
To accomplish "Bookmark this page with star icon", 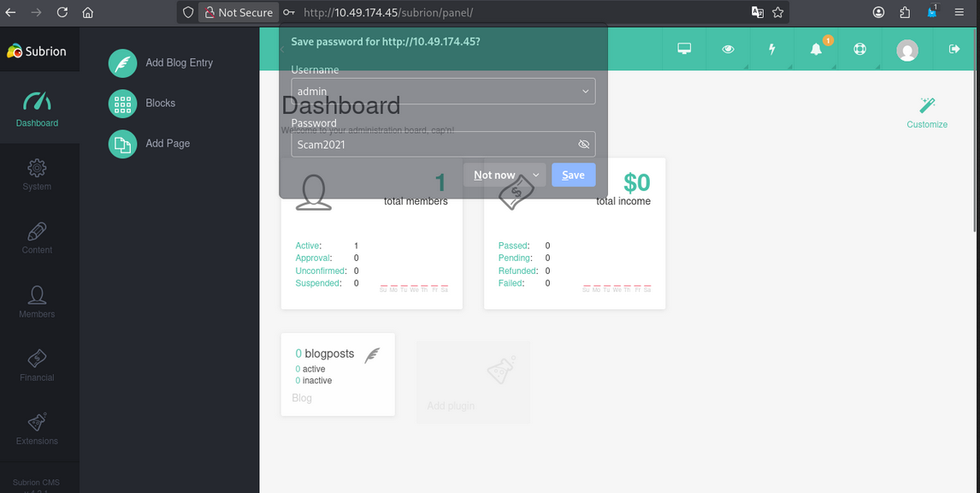I will point(777,13).
